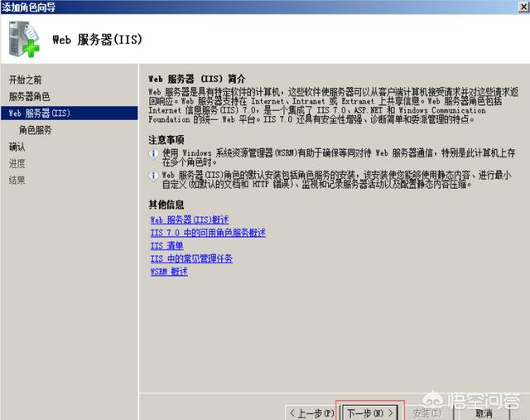Screen dimensions: 530x420
Task: Click the 安装(I) button
Action: (427, 413)
